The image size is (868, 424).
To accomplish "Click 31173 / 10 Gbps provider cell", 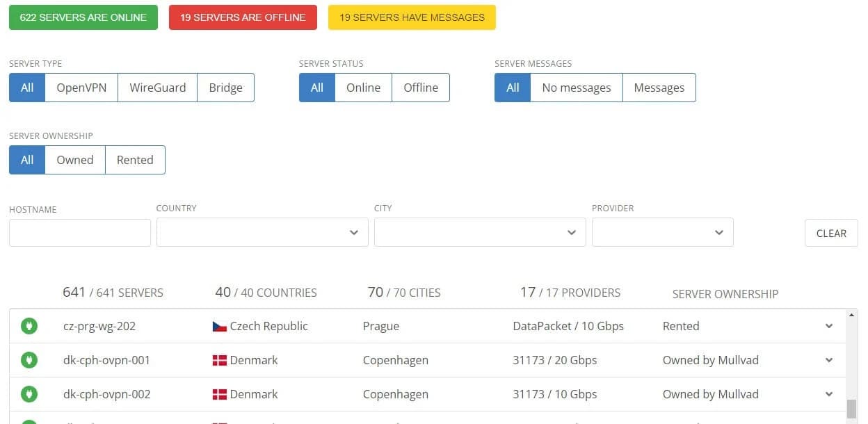I will [x=555, y=394].
